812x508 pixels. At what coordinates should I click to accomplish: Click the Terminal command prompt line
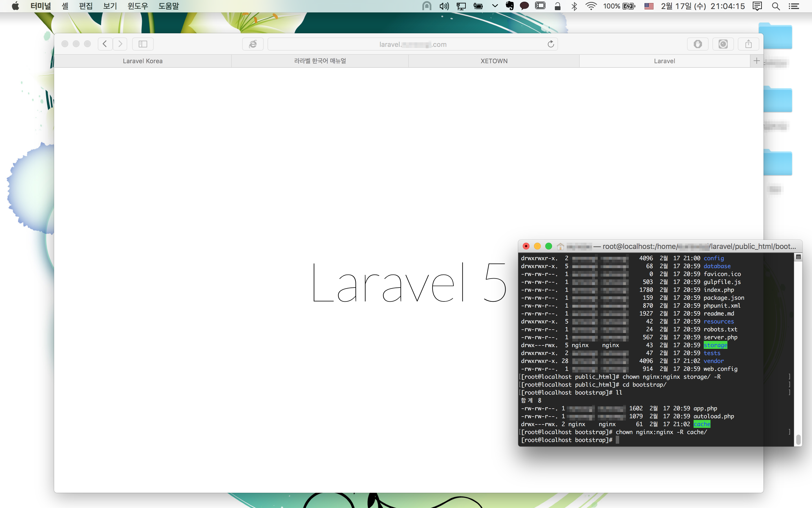click(x=570, y=440)
